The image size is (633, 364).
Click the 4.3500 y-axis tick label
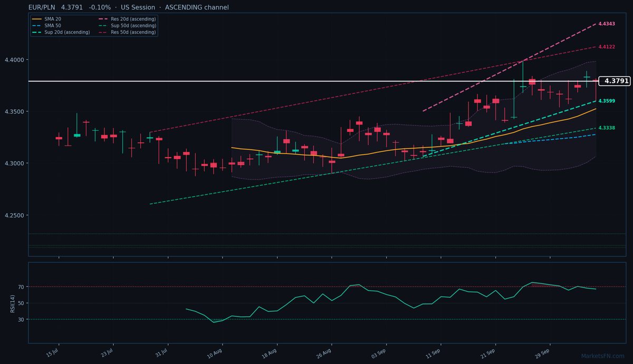tap(14, 112)
